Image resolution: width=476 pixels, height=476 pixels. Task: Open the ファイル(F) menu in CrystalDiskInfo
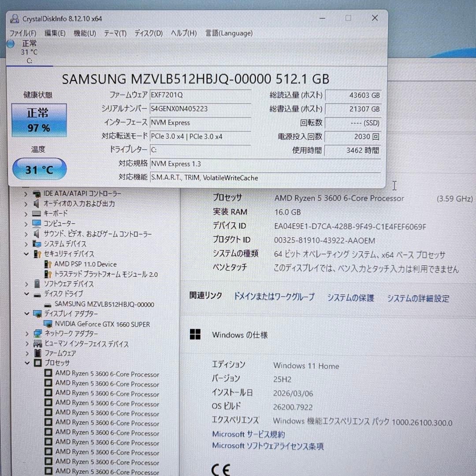(x=23, y=33)
